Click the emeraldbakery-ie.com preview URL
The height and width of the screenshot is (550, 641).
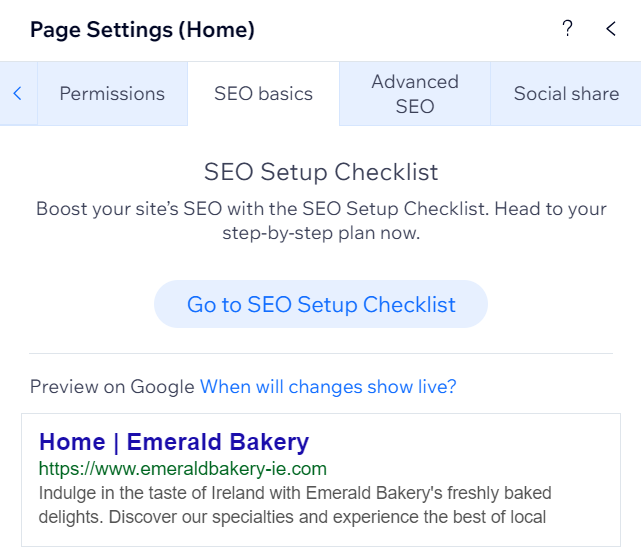(183, 469)
